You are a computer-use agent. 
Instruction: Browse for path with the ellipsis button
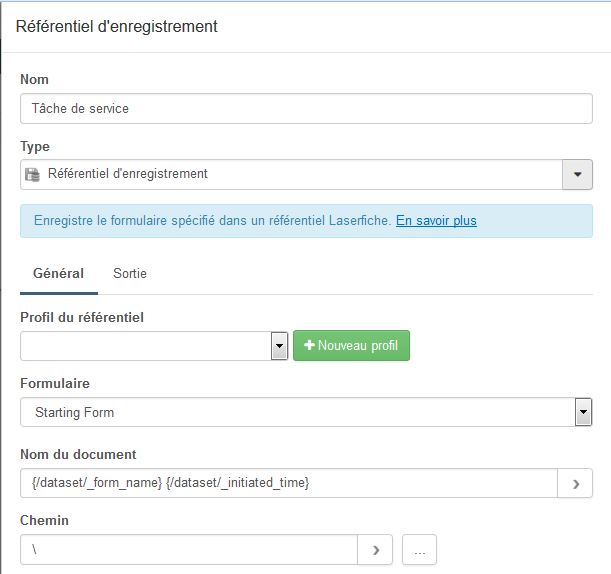(419, 550)
